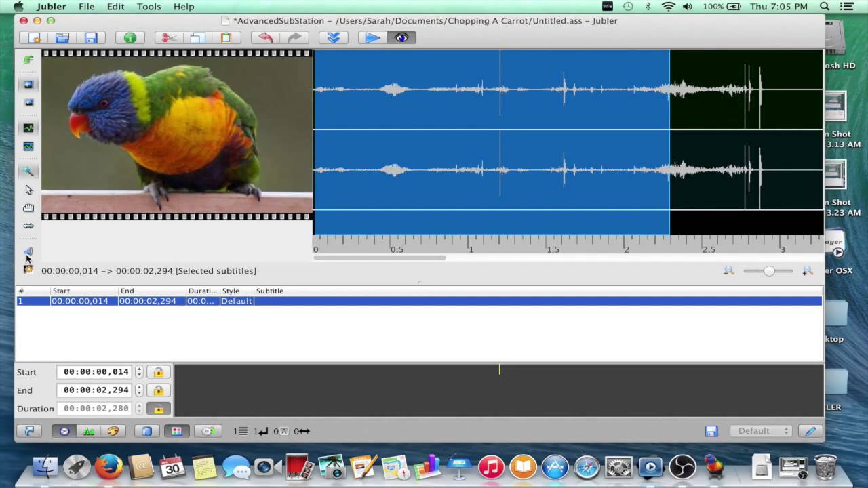This screenshot has height=488, width=868.
Task: Click the red Undo arrow icon
Action: point(265,38)
